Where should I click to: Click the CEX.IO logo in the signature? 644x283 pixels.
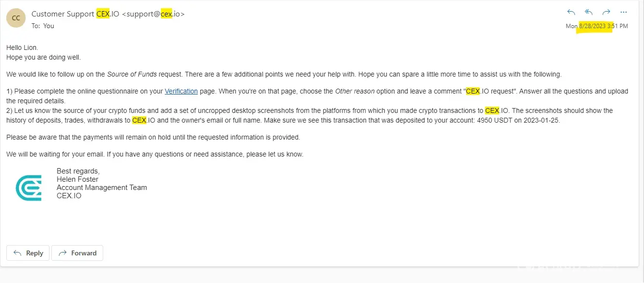pyautogui.click(x=29, y=188)
